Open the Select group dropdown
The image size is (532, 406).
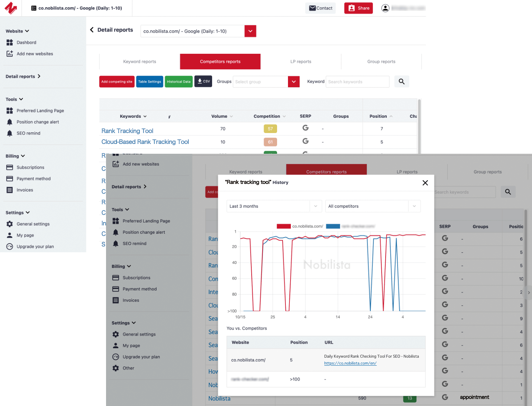[293, 81]
